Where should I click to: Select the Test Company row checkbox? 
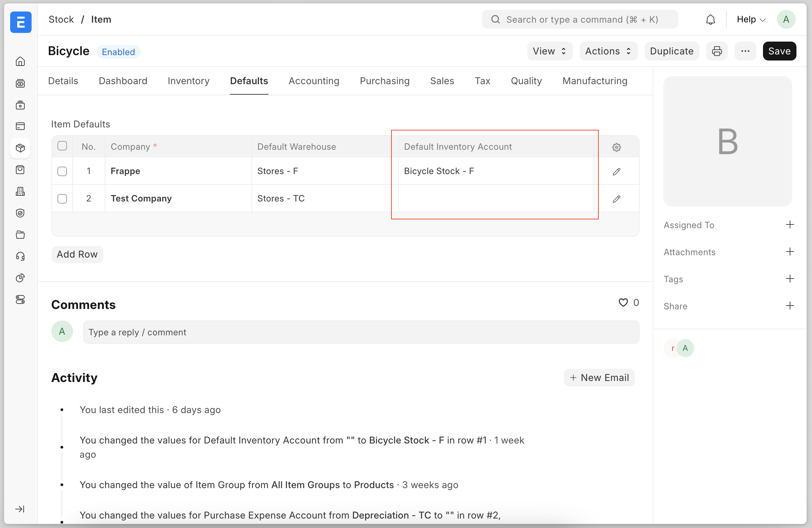[62, 198]
